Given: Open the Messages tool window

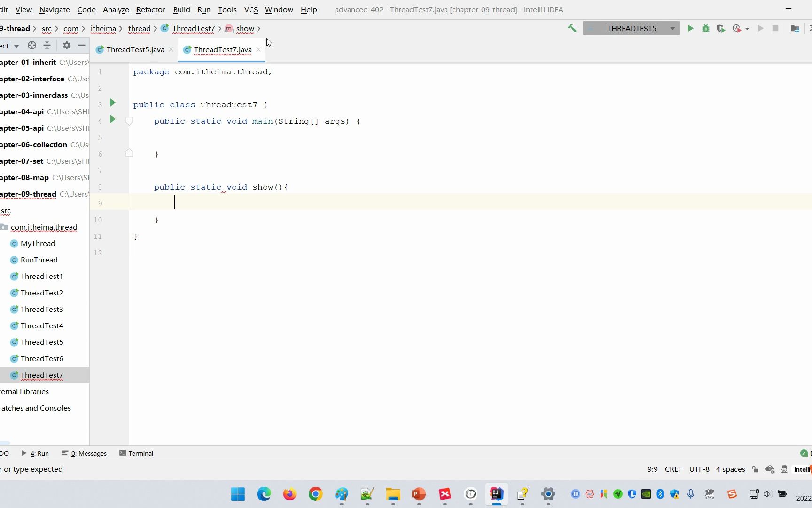Looking at the screenshot, I should click(x=84, y=453).
